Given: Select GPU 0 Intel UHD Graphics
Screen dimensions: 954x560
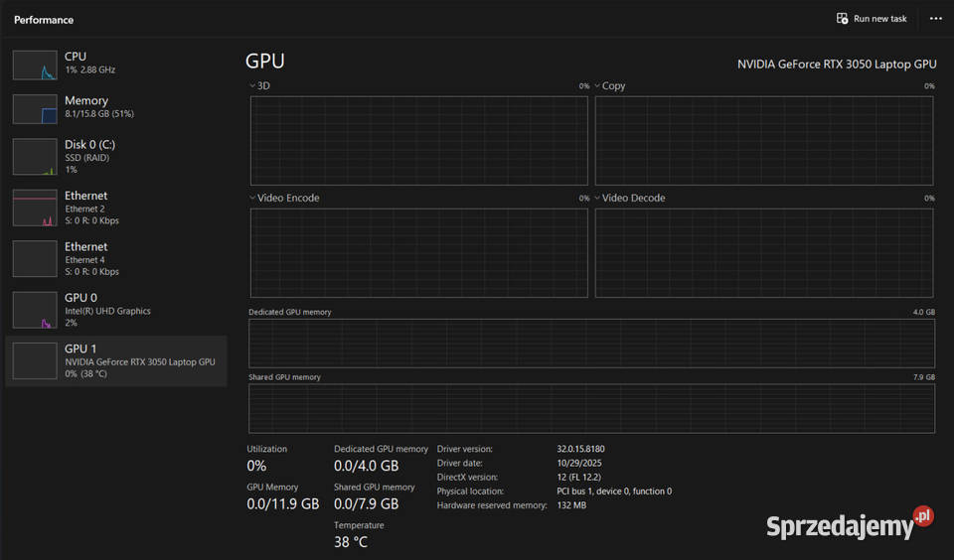Looking at the screenshot, I should pyautogui.click(x=116, y=310).
